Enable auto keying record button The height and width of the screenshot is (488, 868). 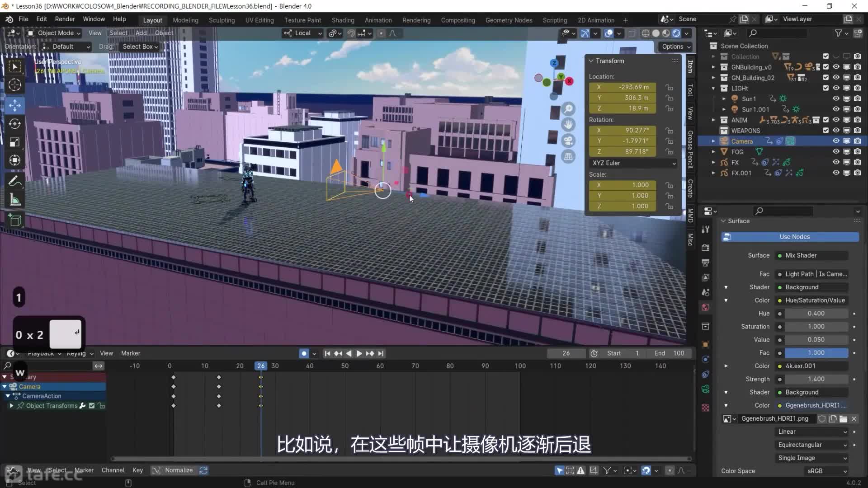(x=304, y=353)
